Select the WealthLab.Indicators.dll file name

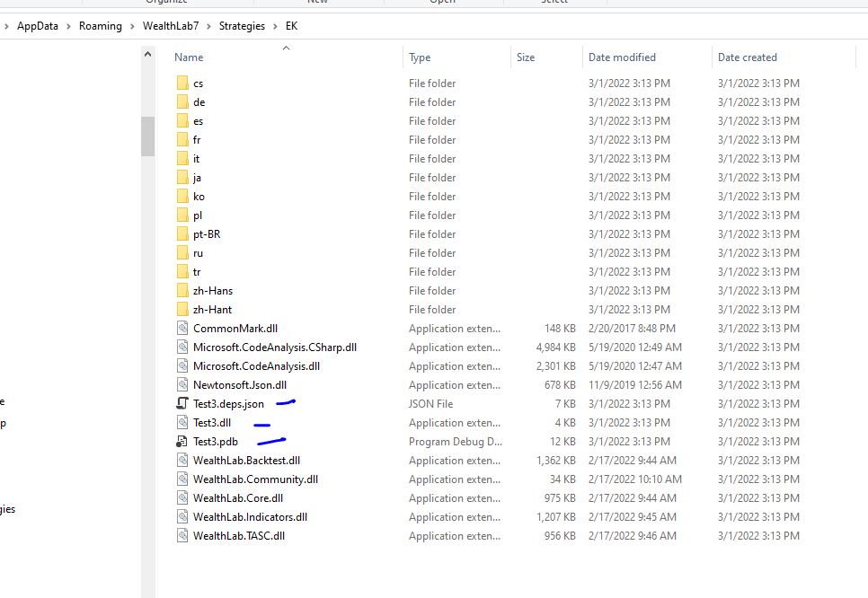click(250, 516)
